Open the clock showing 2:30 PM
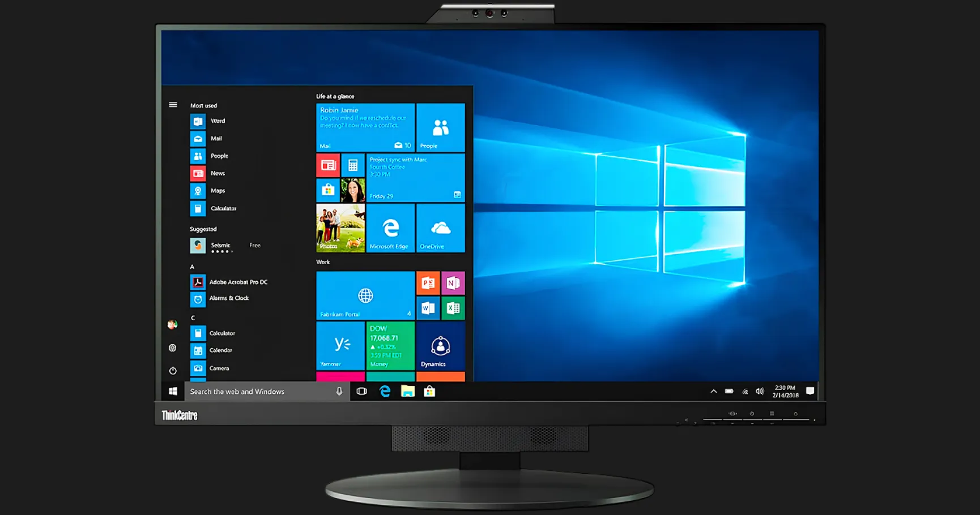980x515 pixels. pos(785,392)
